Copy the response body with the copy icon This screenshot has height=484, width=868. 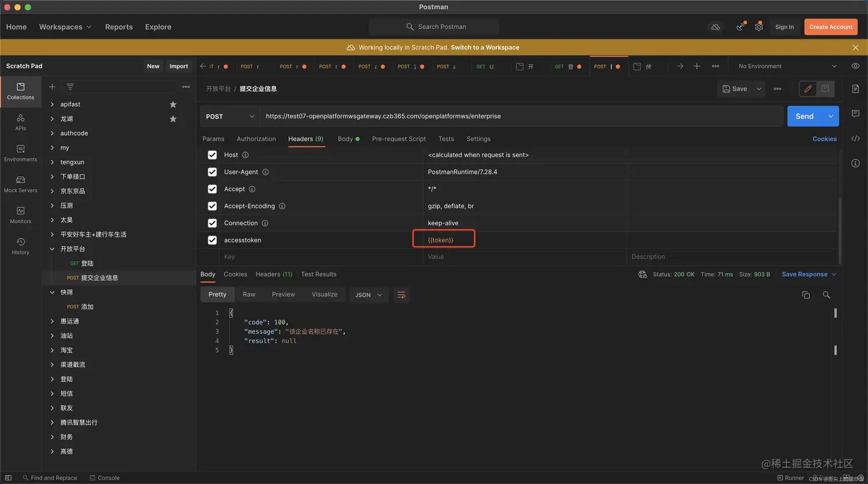pos(806,295)
